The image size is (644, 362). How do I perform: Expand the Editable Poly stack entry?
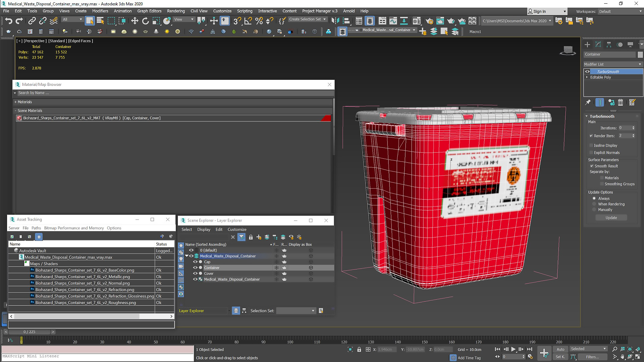pos(587,77)
